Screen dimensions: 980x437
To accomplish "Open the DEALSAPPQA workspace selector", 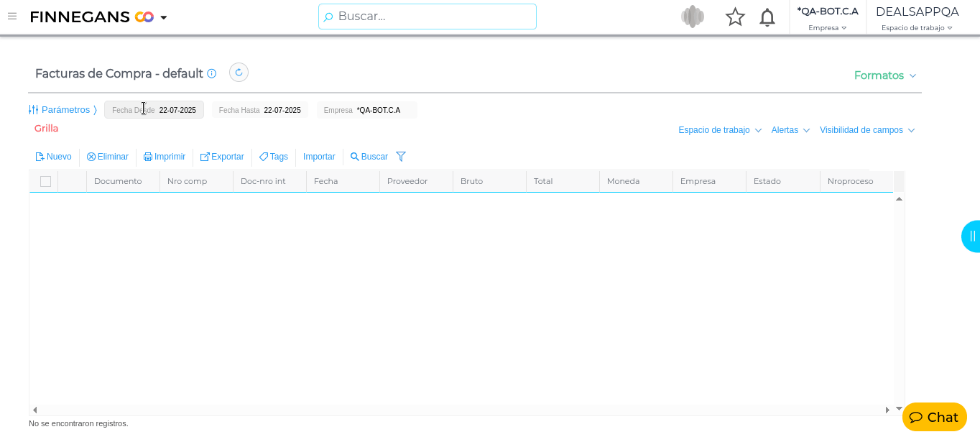I will [x=917, y=17].
